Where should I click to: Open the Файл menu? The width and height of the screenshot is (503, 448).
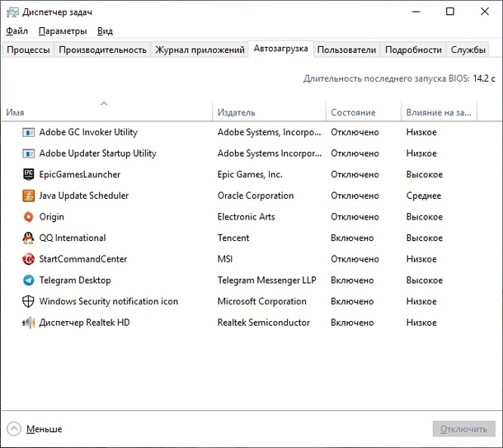point(17,31)
